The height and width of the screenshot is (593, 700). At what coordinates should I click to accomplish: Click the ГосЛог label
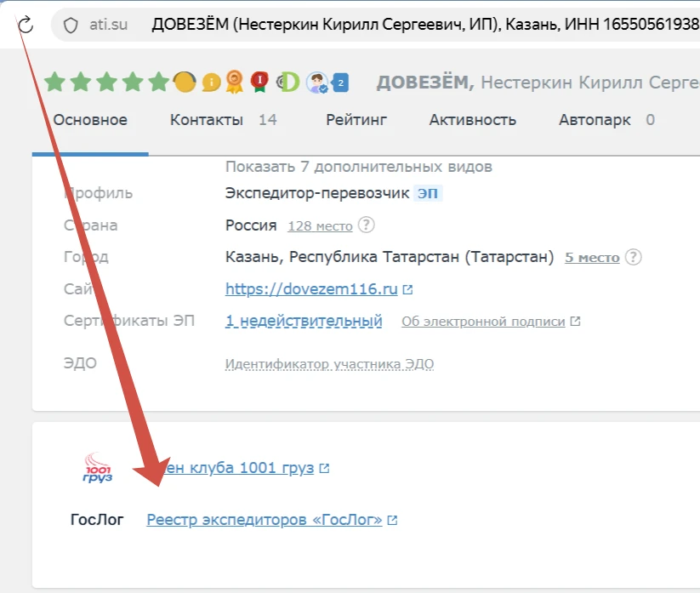97,520
